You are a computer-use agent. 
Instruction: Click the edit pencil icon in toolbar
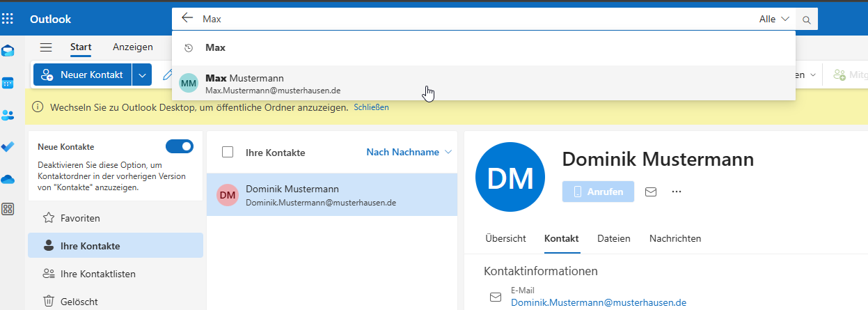167,75
